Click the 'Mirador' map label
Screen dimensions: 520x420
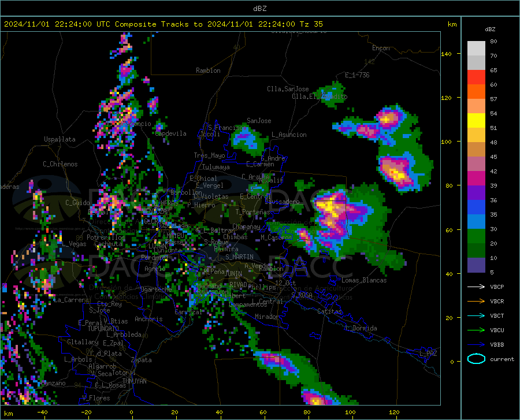(267, 317)
